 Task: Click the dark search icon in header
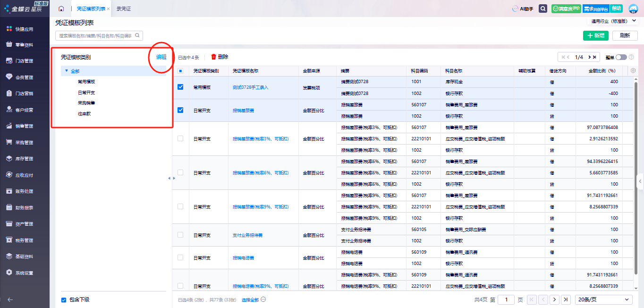pyautogui.click(x=543, y=9)
